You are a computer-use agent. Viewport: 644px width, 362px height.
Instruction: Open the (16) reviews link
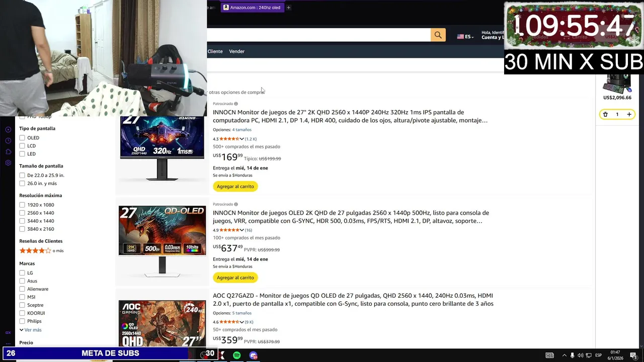248,230
